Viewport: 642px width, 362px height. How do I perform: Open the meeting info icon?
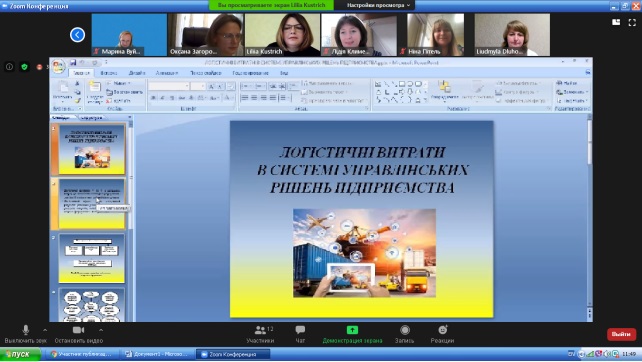pos(9,67)
